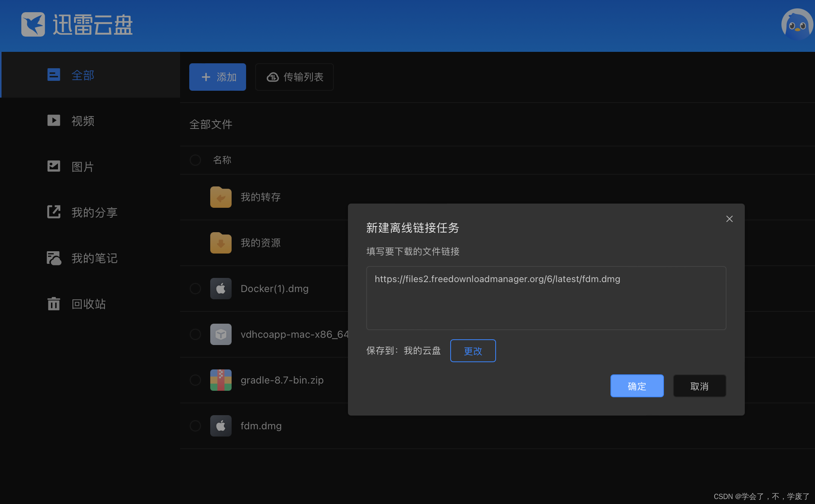Click the gradle-8.7-bin.zip archive icon
The image size is (815, 504).
(221, 380)
